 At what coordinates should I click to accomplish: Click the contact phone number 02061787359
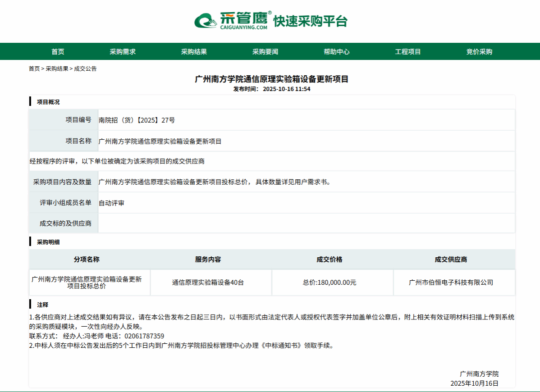144,336
